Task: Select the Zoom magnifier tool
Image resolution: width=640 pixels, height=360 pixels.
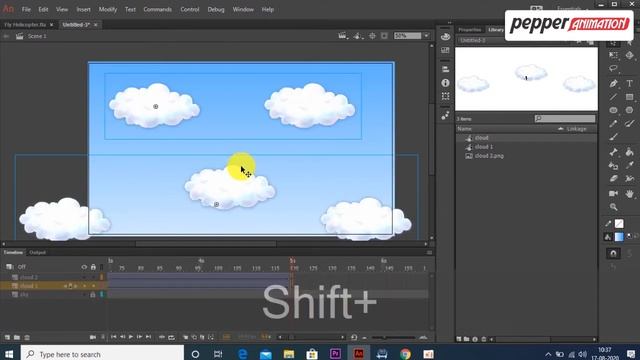Action: pyautogui.click(x=613, y=207)
